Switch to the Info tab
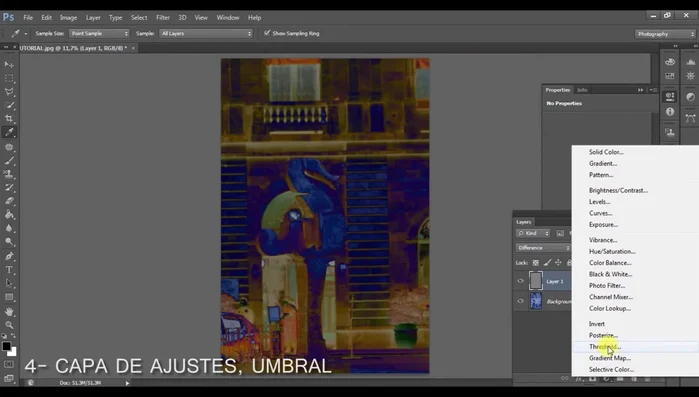 582,90
